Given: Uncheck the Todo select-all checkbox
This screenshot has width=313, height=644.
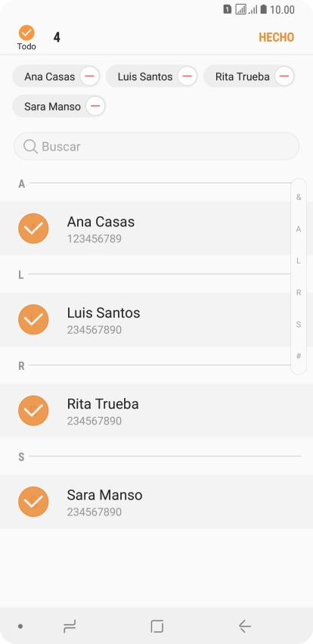Looking at the screenshot, I should pyautogui.click(x=26, y=33).
